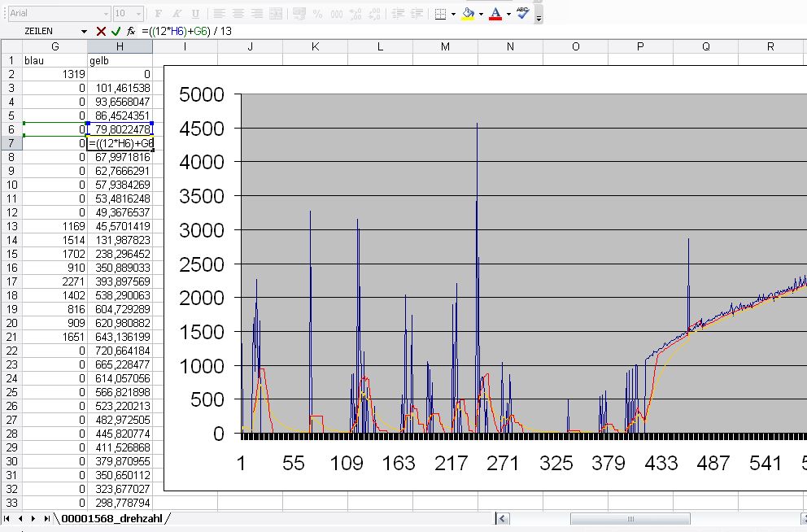The width and height of the screenshot is (807, 532).
Task: Open the Insert Function fx dialog
Action: [x=130, y=31]
